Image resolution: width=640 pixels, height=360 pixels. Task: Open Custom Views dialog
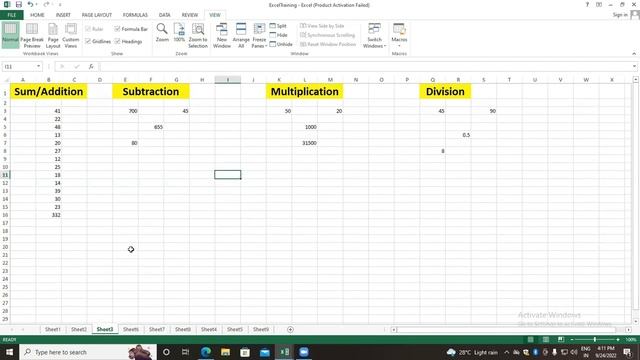71,35
